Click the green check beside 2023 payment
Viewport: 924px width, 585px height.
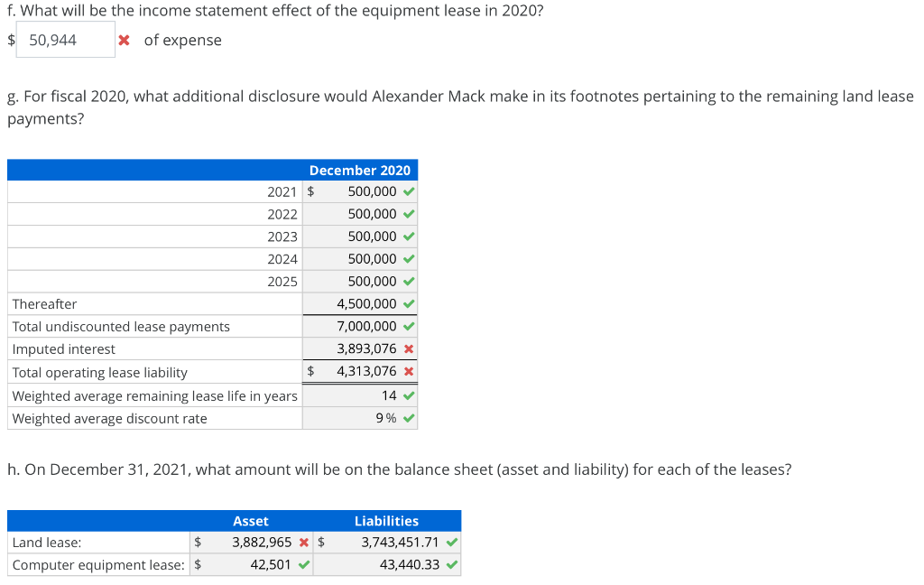(409, 237)
